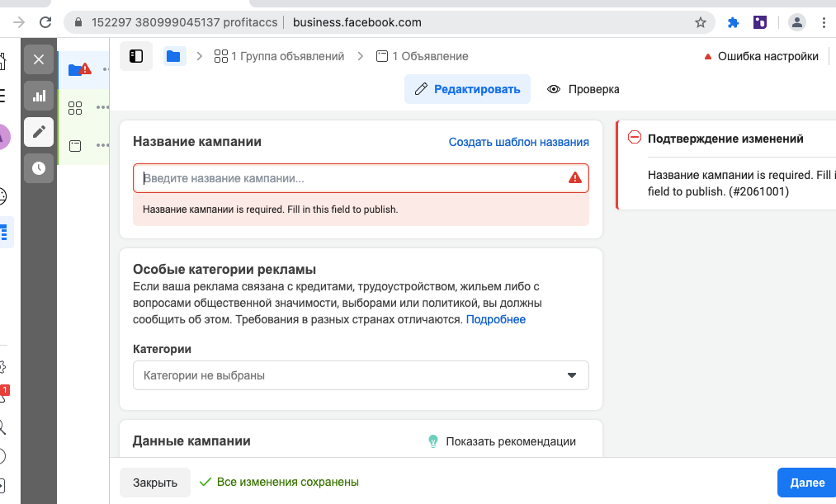Switch to the Редактировать tab
836x504 pixels.
(467, 89)
